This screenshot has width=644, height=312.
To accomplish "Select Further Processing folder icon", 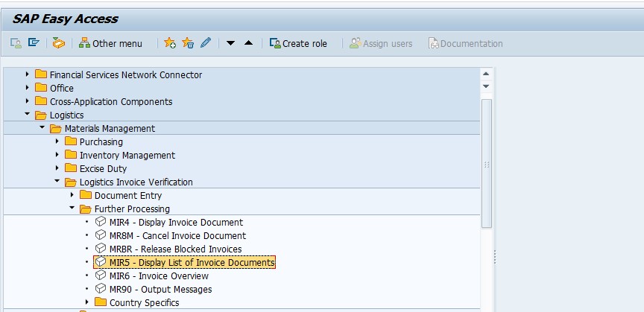I will tap(86, 209).
